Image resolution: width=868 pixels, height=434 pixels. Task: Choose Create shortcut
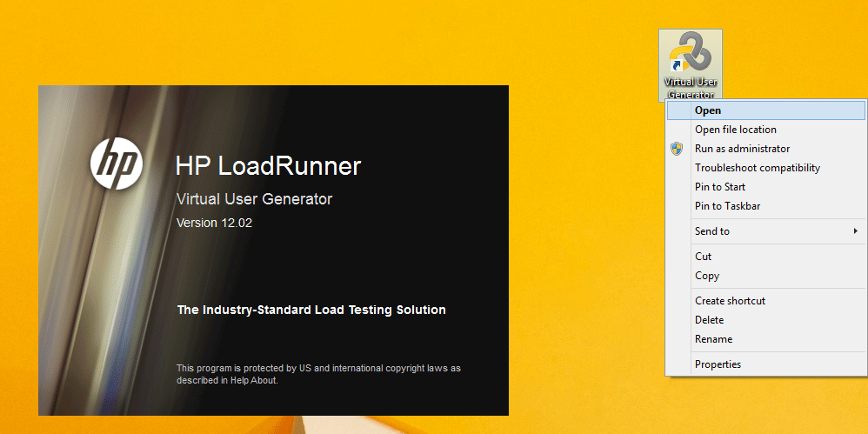766,301
